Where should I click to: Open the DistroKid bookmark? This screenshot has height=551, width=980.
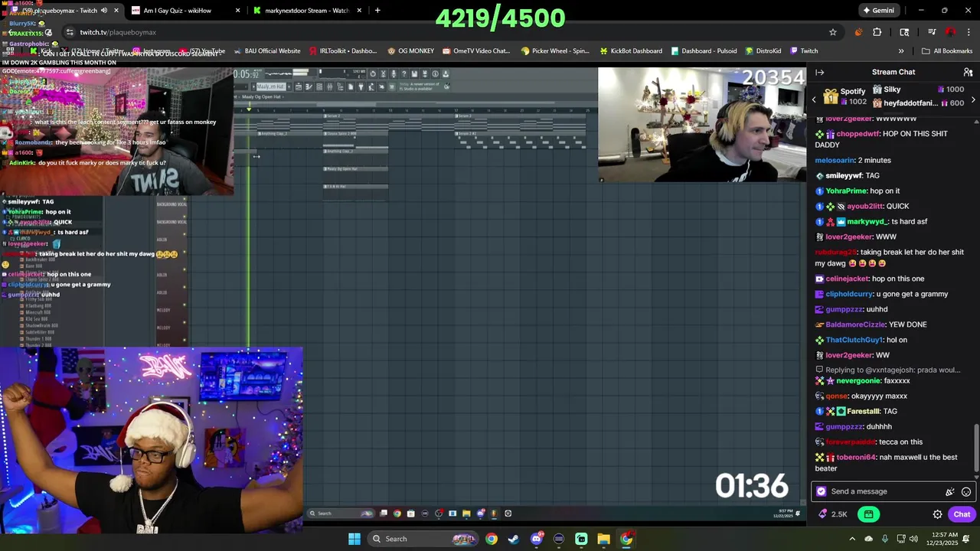[763, 51]
